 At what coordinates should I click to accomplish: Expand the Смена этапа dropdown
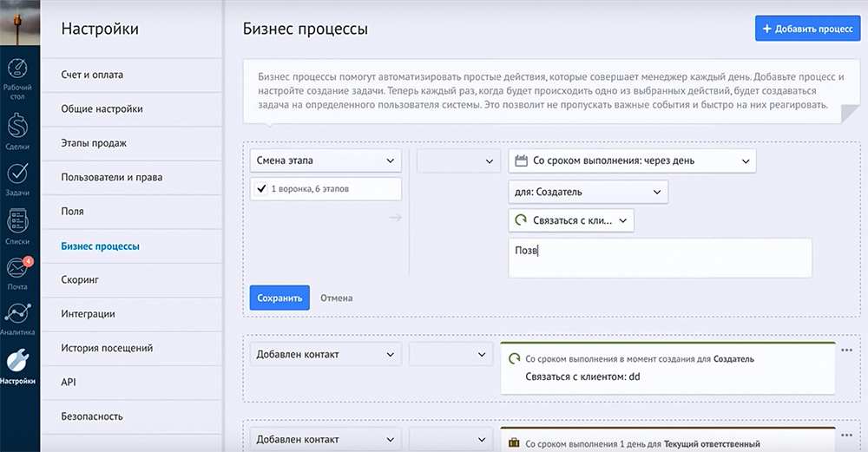coord(325,160)
